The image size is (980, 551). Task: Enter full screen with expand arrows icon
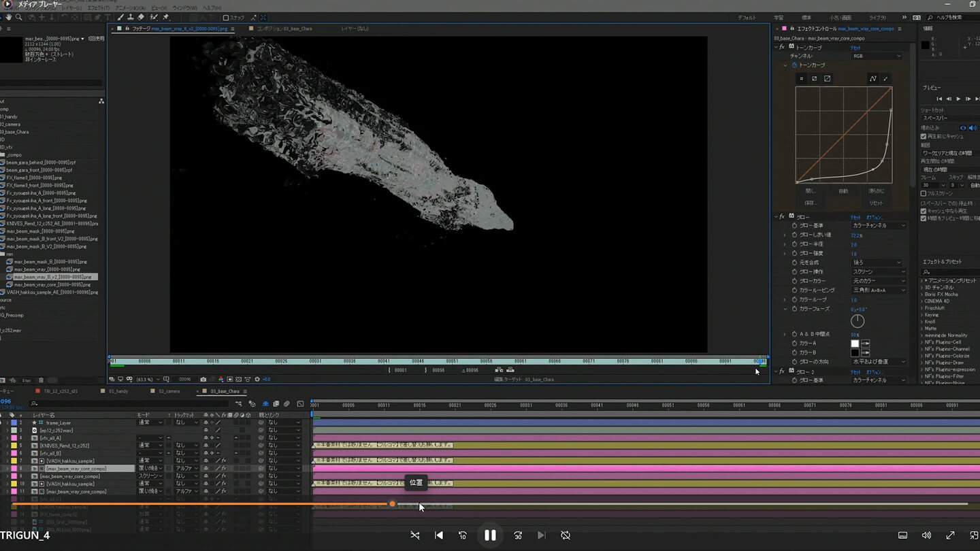click(950, 535)
